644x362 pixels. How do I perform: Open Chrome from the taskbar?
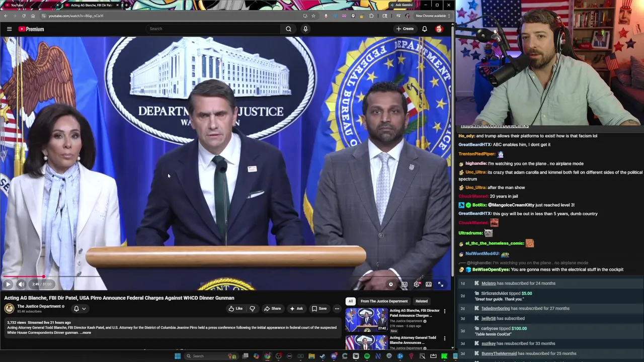(x=267, y=356)
